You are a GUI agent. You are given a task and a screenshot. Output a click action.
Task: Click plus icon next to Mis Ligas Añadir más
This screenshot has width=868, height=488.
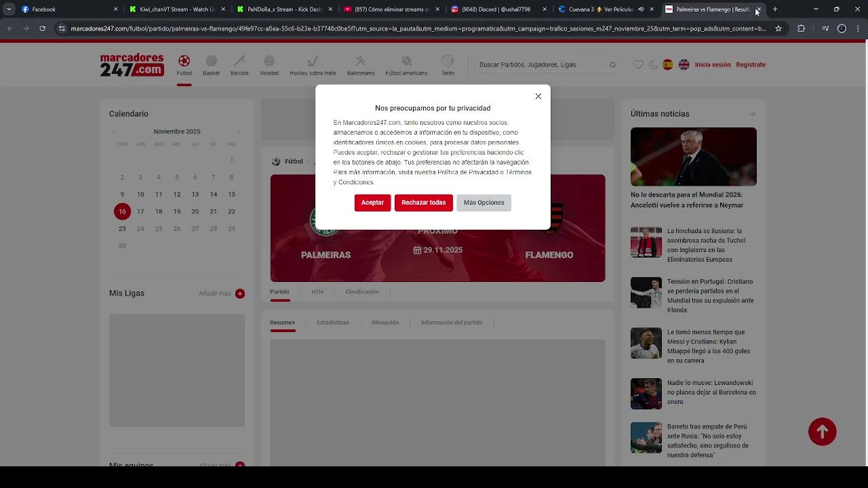click(x=240, y=293)
